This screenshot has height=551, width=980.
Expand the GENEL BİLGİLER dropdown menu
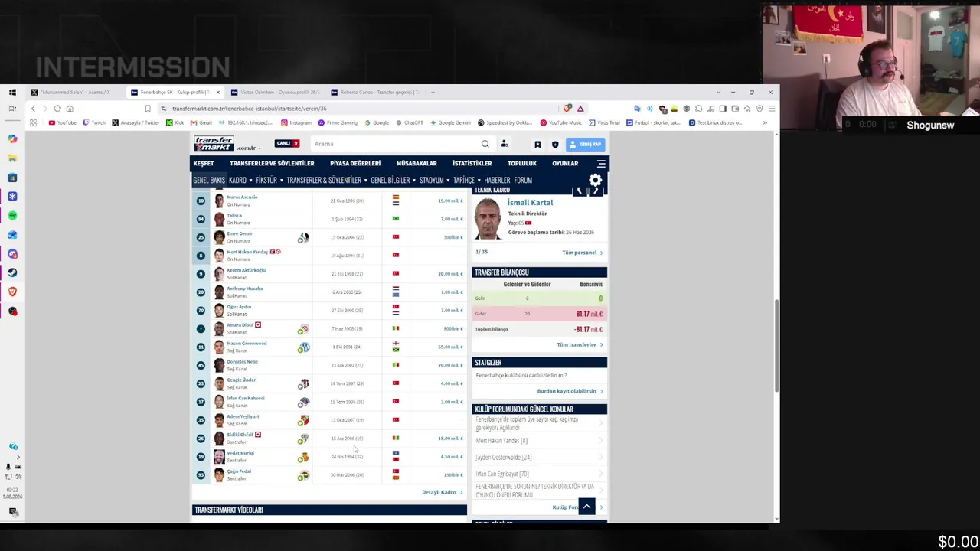click(394, 181)
